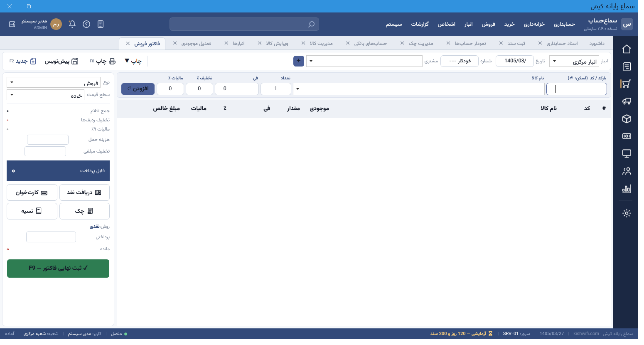Open the home icon in the sidebar

[x=627, y=49]
